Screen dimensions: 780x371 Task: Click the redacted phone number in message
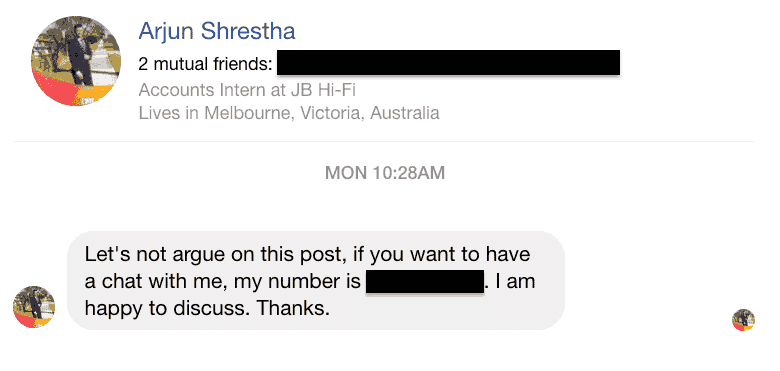(x=425, y=282)
